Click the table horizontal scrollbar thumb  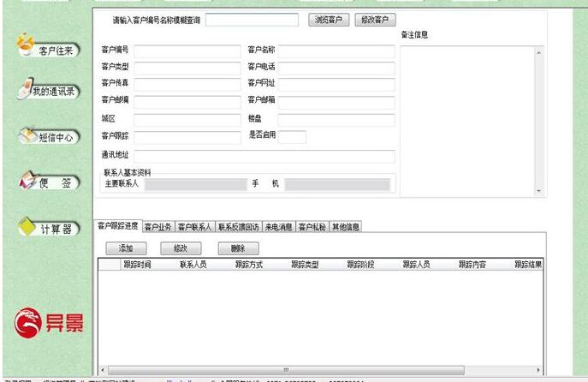[286, 370]
